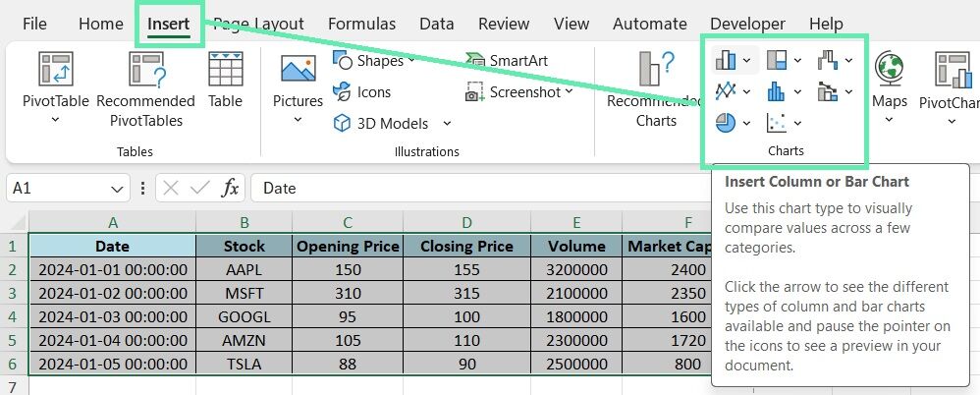
Task: Click the fx Insert Function icon
Action: [231, 188]
